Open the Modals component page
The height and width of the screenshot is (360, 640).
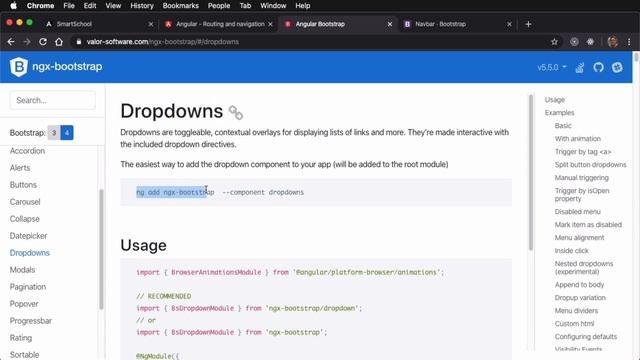tap(22, 270)
